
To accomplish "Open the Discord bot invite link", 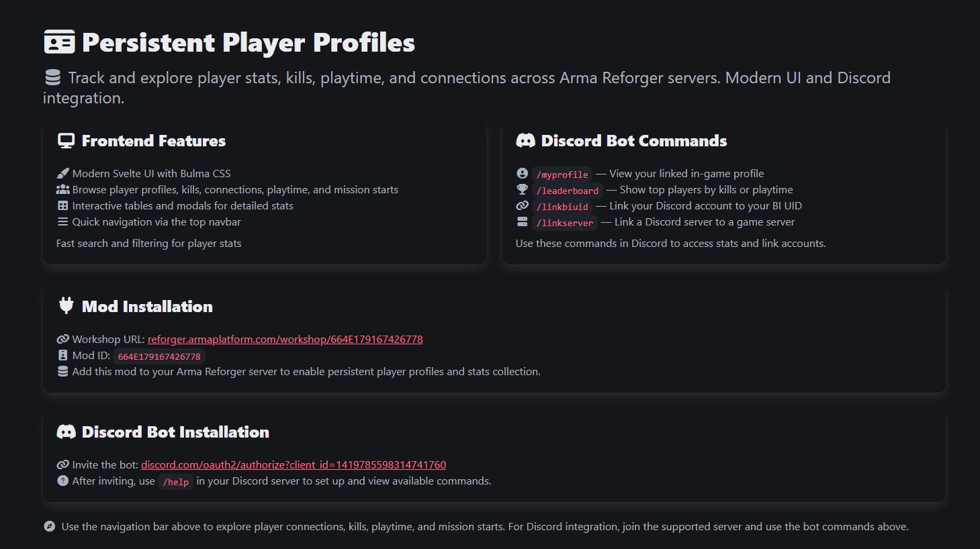I will [293, 464].
